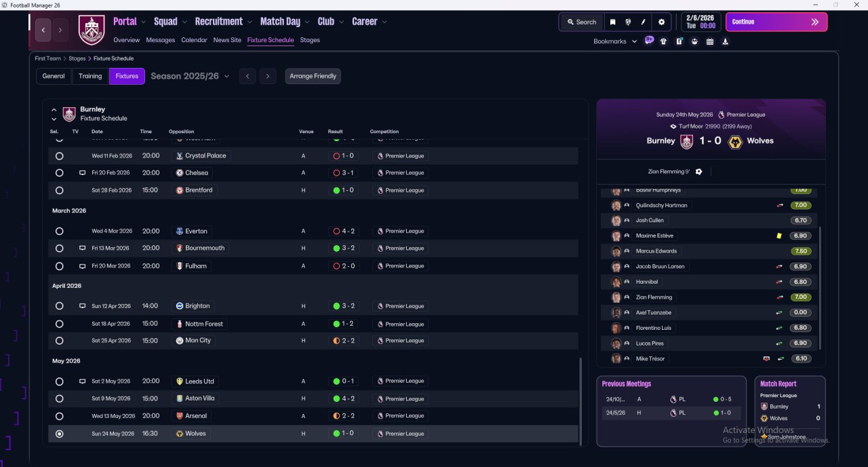The image size is (868, 467).
Task: Go back with the left arrow navigation button
Action: 44,30
